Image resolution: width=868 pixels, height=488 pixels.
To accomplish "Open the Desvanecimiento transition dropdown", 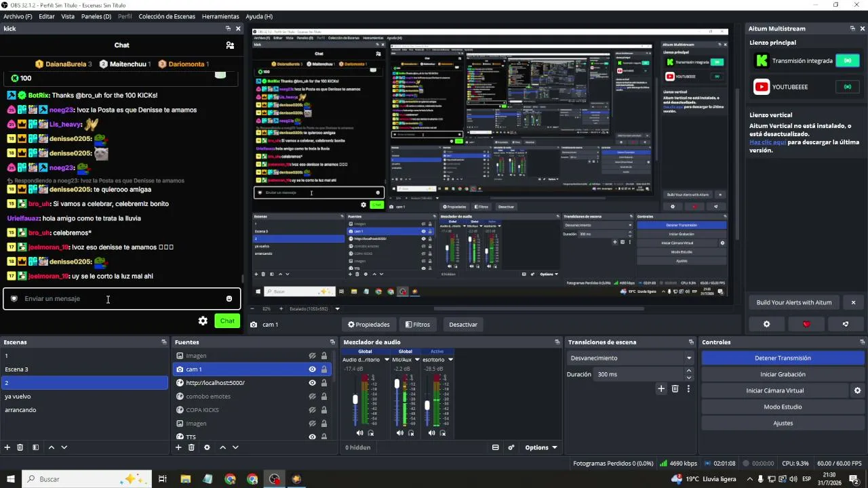I will (x=631, y=358).
